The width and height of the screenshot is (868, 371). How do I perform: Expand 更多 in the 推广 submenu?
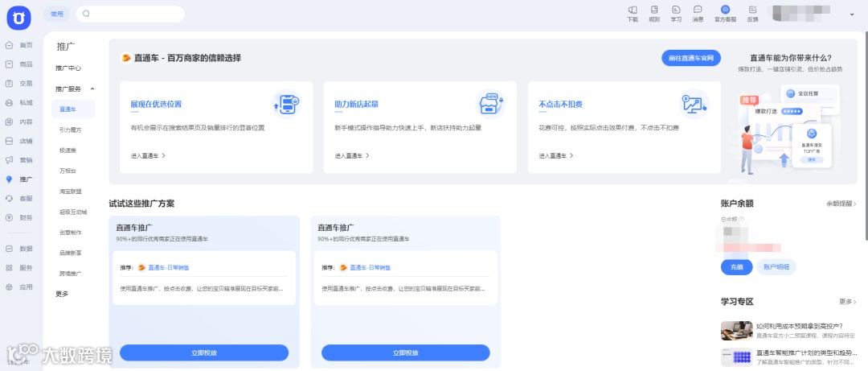[x=62, y=294]
